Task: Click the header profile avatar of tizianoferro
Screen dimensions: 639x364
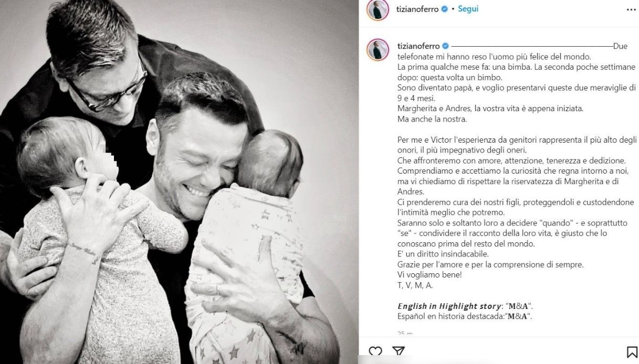Action: tap(378, 9)
